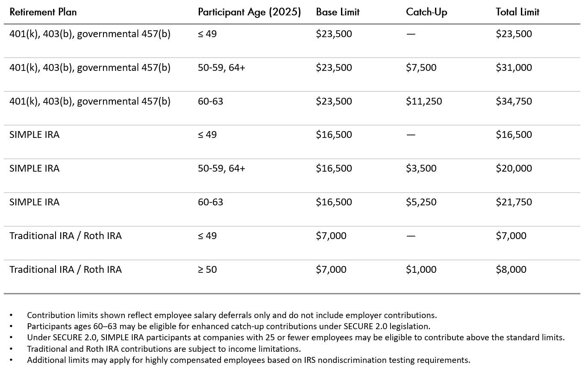Click the footnote about employee salary deferrals

tap(232, 315)
